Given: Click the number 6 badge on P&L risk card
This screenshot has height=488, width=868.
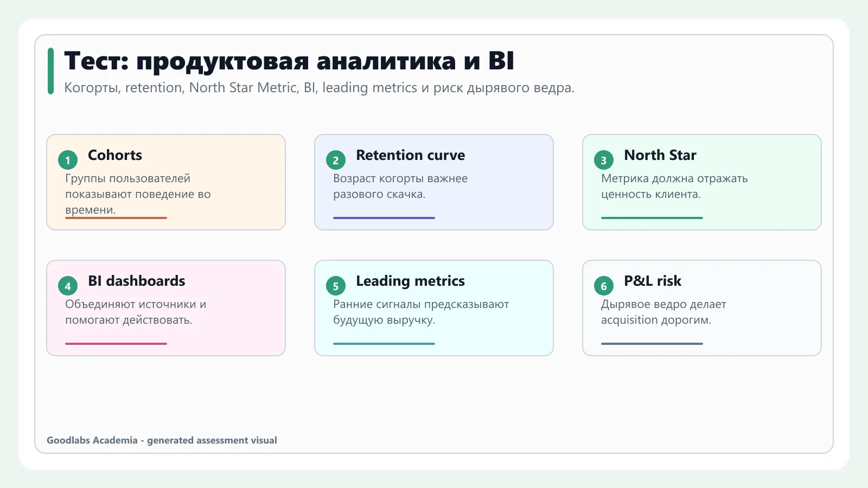Looking at the screenshot, I should click(x=604, y=286).
